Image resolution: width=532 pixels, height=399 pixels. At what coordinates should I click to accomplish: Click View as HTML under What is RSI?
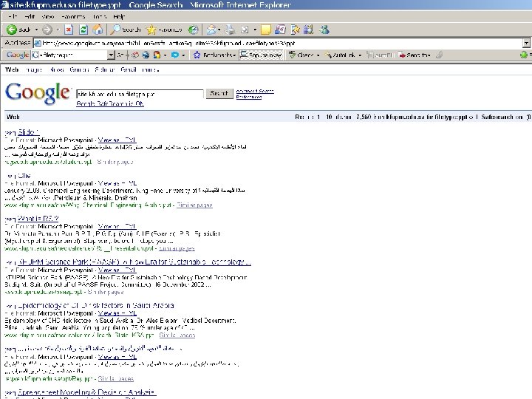coord(117,226)
